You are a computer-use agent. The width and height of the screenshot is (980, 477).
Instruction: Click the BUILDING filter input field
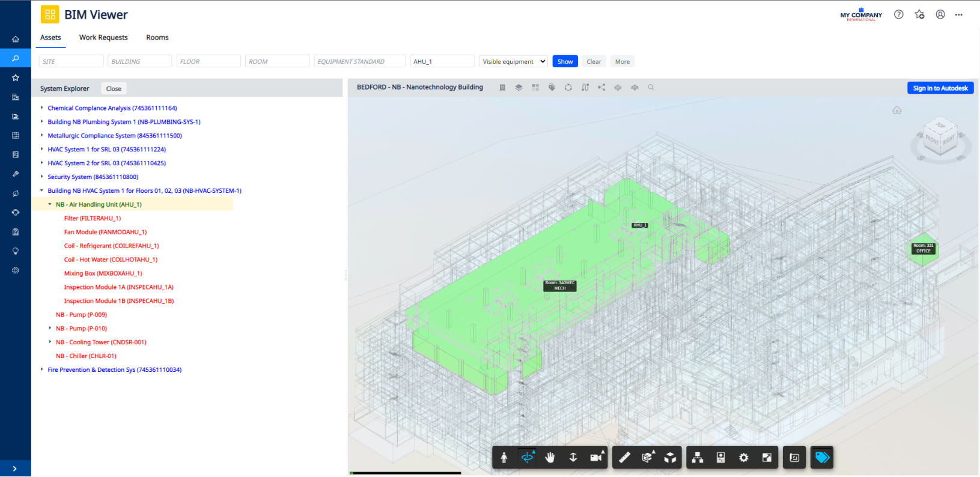coord(139,61)
